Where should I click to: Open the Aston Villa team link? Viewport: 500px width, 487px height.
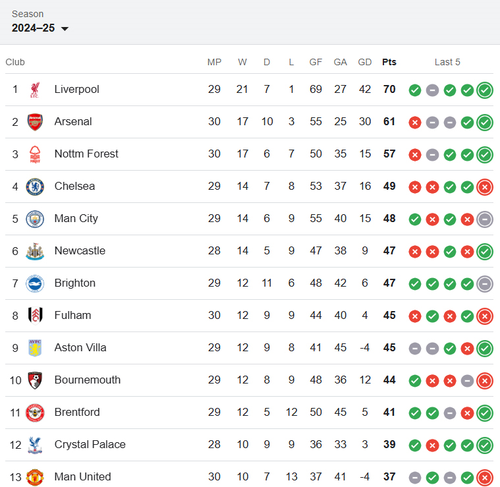click(80, 347)
